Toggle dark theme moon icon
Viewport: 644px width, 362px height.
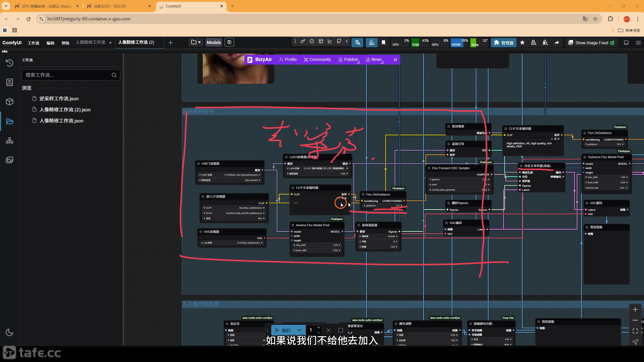[10, 332]
